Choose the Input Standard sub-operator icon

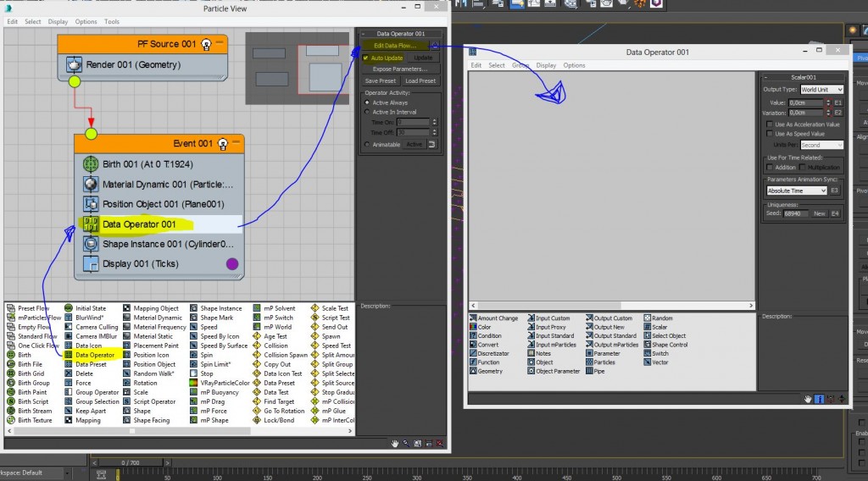click(531, 336)
